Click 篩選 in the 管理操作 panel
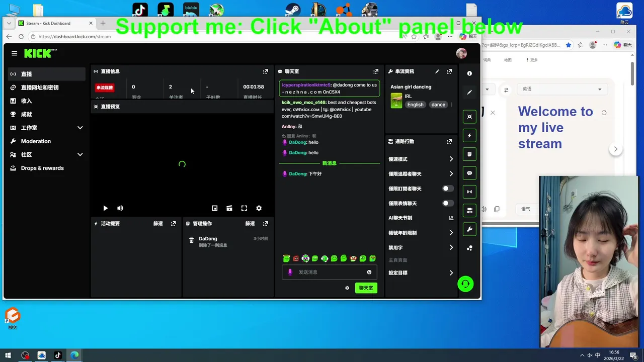Screen dimensions: 644x362 pos(250,224)
